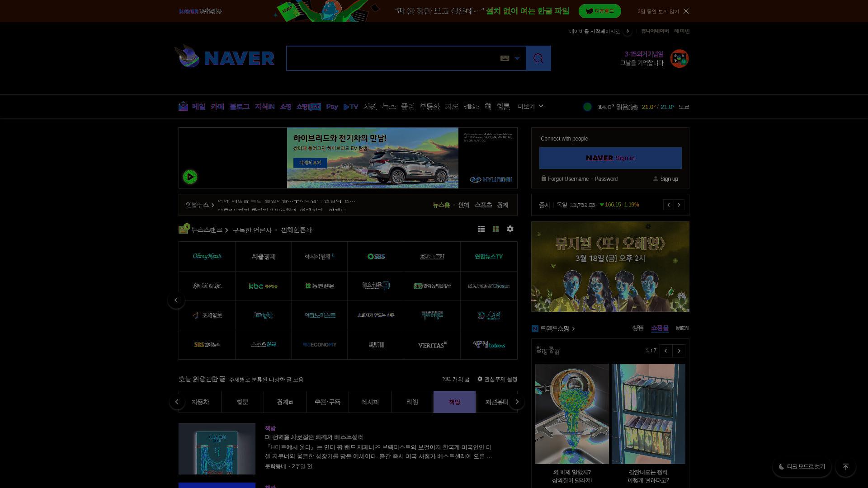
Task: Open 스포츠한국 publisher tile
Action: tap(263, 345)
